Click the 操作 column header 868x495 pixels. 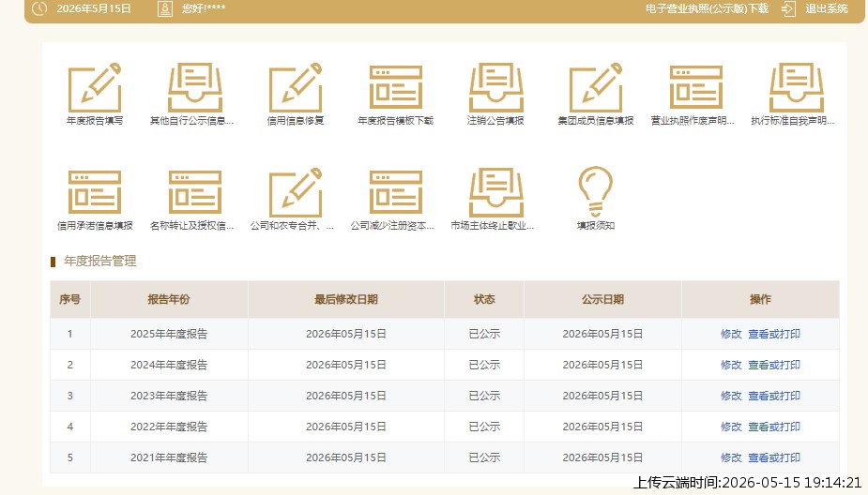760,299
